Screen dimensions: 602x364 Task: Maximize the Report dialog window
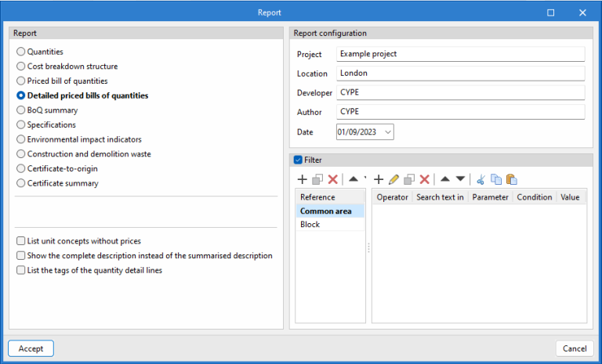(x=550, y=13)
